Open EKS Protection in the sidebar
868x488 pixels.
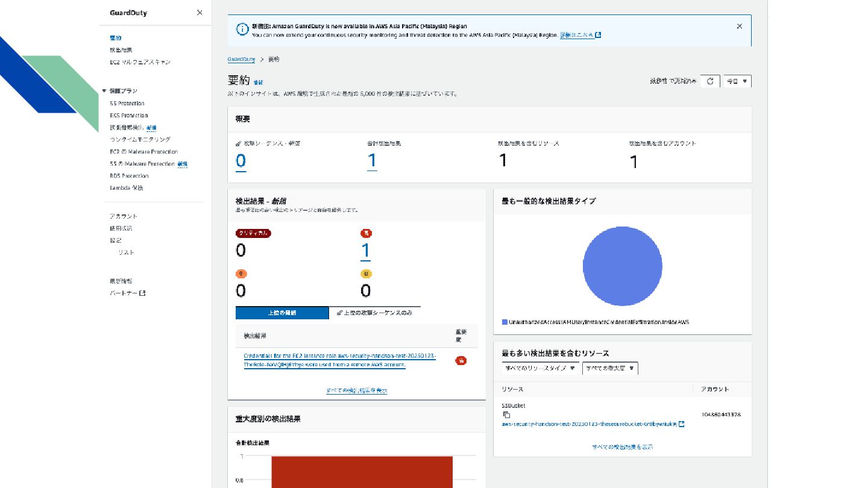coord(129,115)
